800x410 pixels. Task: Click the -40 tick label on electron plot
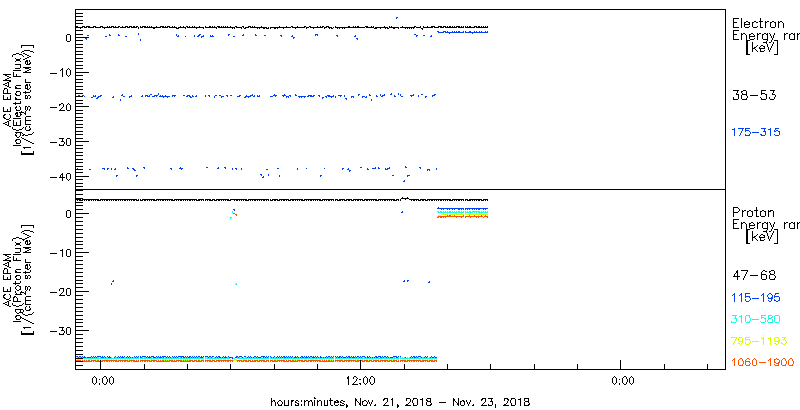(62, 176)
